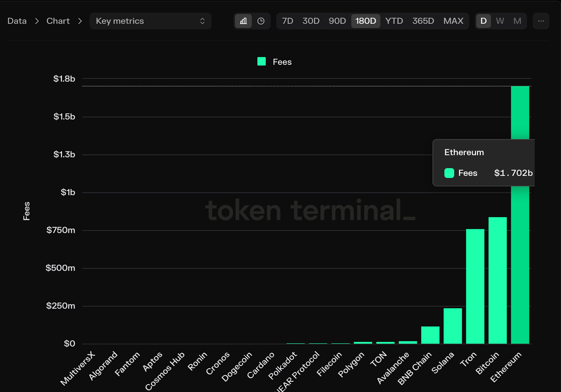Select the MAX time range

[x=453, y=21]
